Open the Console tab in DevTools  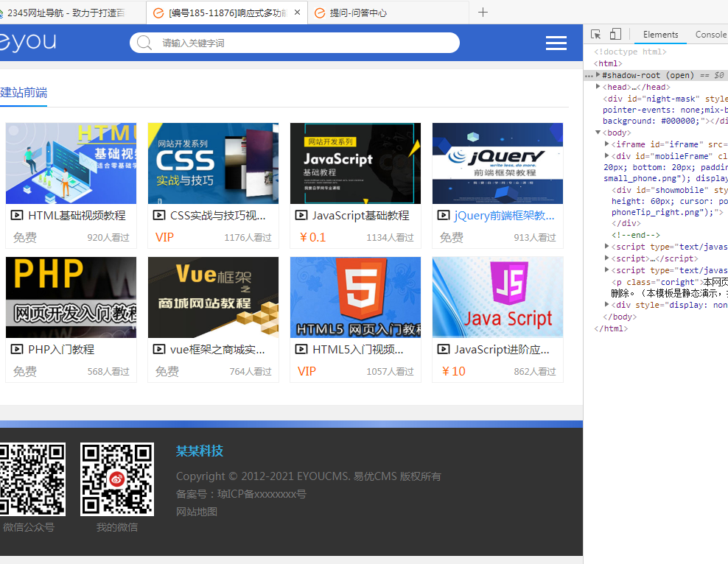point(710,35)
